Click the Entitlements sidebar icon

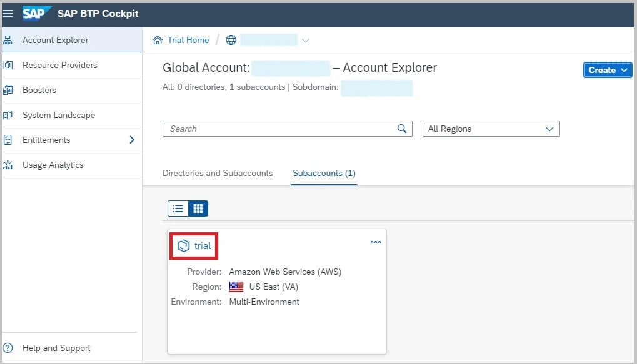(8, 140)
